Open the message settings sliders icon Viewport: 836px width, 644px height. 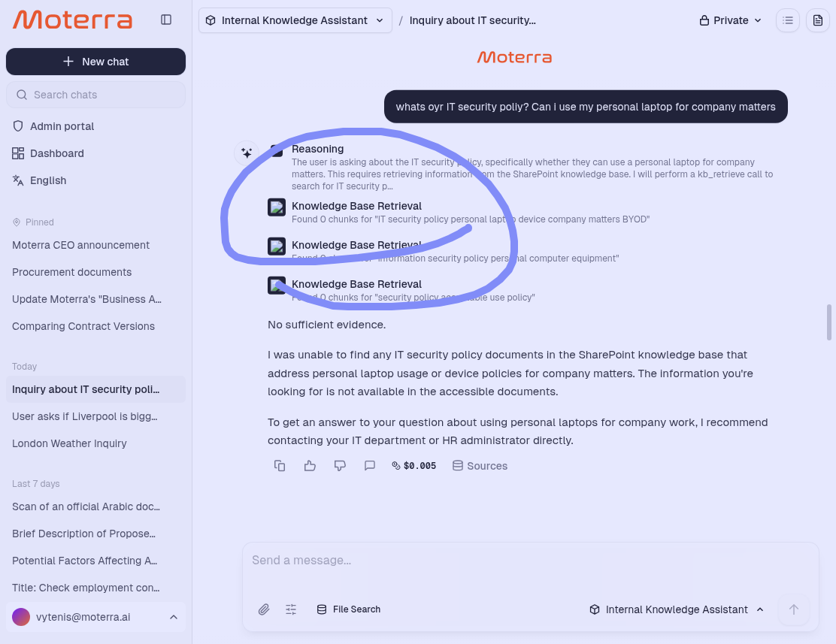291,609
